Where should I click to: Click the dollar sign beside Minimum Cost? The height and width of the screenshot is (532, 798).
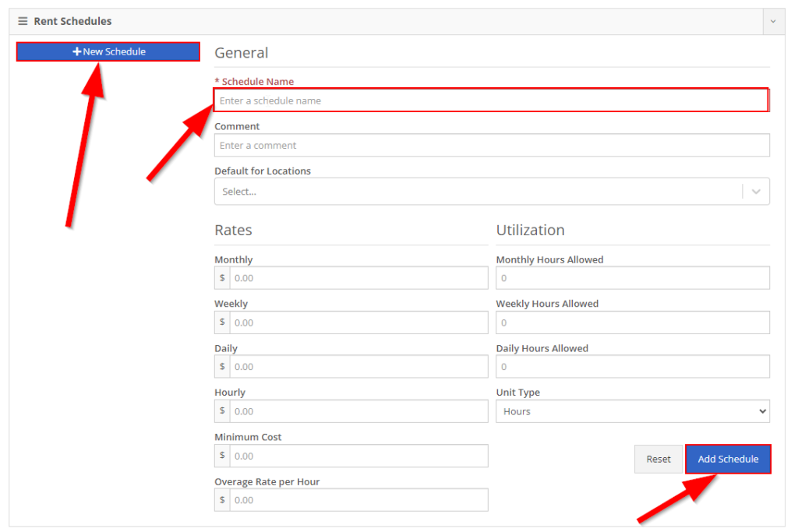point(221,456)
